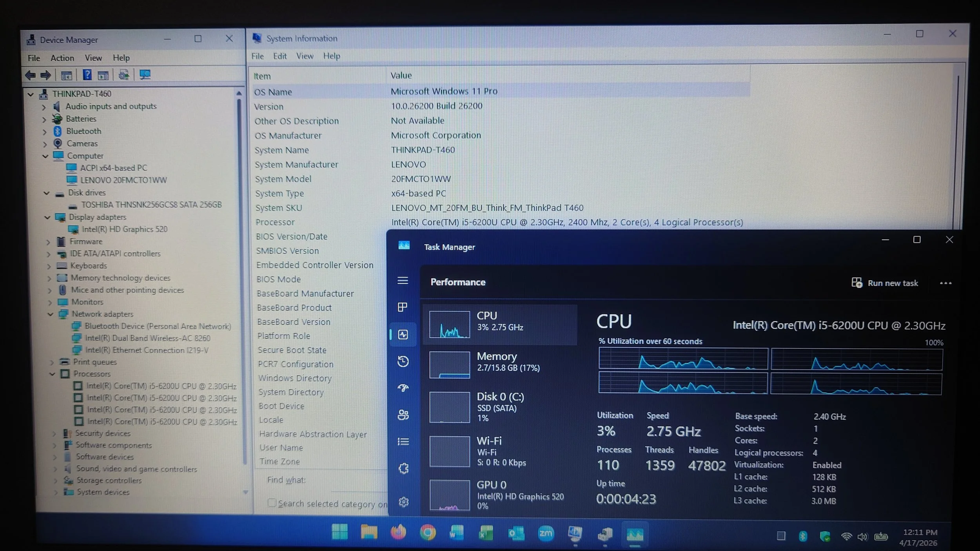Tick the 'Search selected category only' checkbox
Viewport: 980px width, 551px height.
(272, 502)
